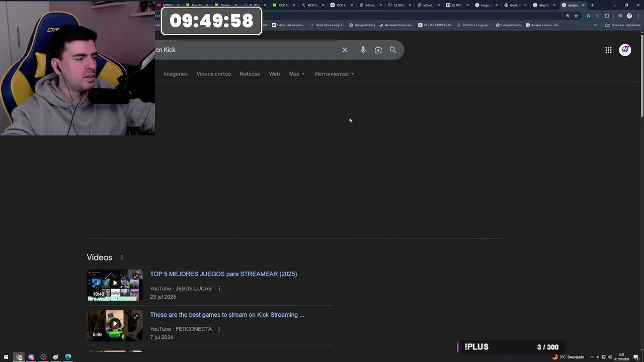Click the page vertical scrollbar

coord(642,75)
